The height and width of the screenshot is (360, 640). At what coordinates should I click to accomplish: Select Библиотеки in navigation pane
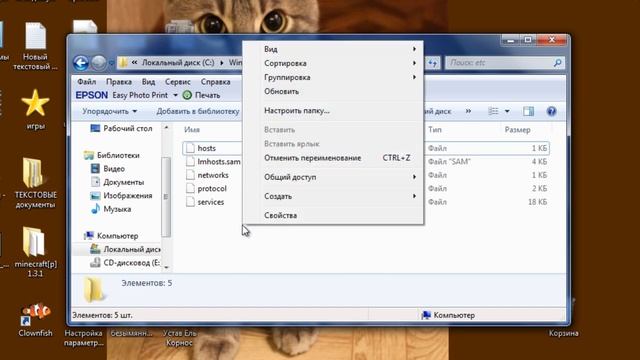click(x=118, y=155)
